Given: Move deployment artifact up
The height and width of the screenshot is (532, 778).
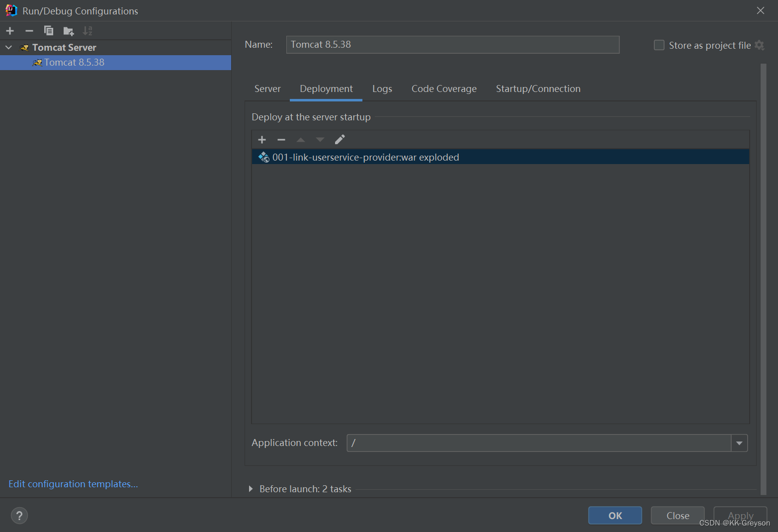Looking at the screenshot, I should click(x=301, y=140).
